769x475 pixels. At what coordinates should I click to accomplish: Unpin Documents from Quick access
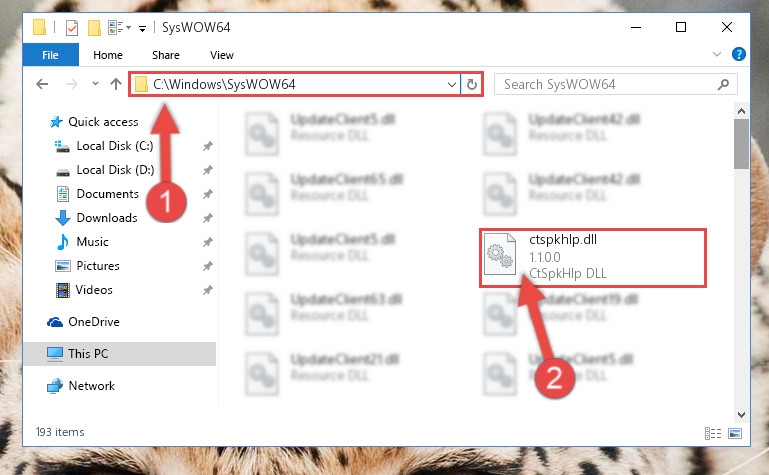pyautogui.click(x=208, y=194)
